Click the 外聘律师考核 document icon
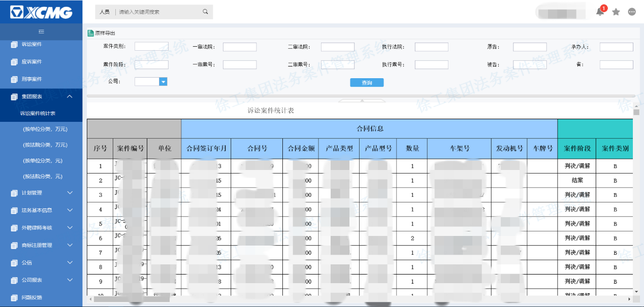Viewport: 644px width, 307px height. (14, 228)
